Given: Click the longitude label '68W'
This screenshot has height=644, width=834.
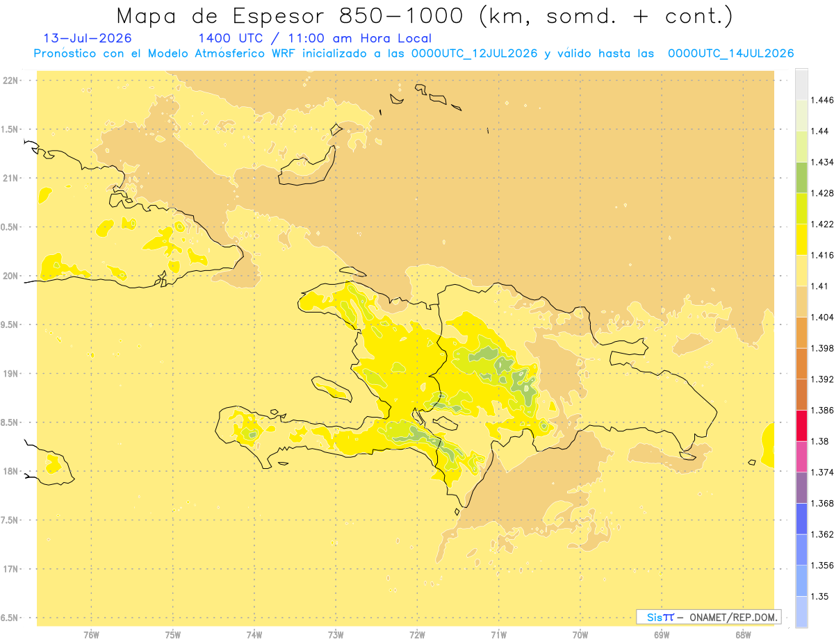Looking at the screenshot, I should tap(743, 634).
